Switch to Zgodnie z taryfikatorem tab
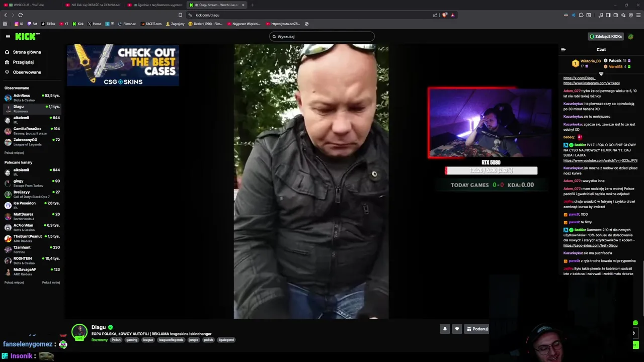Image resolution: width=644 pixels, height=362 pixels. point(156,5)
